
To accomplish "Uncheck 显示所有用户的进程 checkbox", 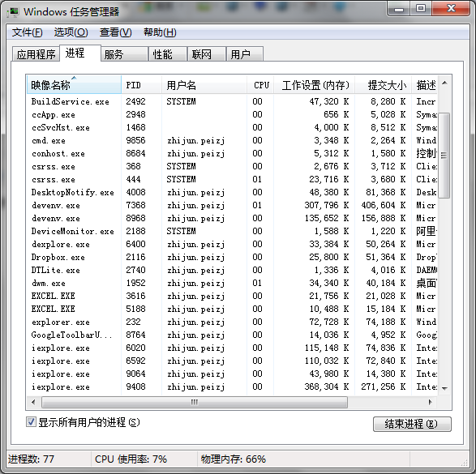I will pyautogui.click(x=31, y=422).
